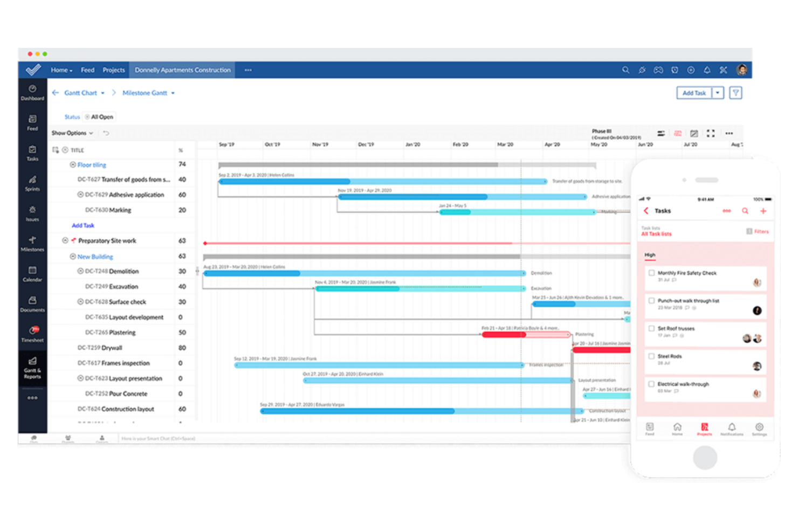Viewport: 798px width, 532px height.
Task: Switch to the Projects tab in top navigation
Action: pyautogui.click(x=113, y=70)
